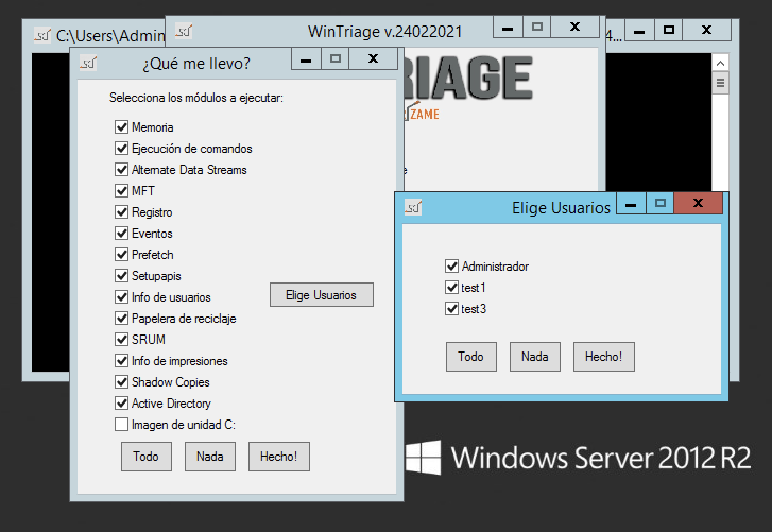This screenshot has height=532, width=772.
Task: Toggle the Setupapis checkbox
Action: [x=122, y=276]
